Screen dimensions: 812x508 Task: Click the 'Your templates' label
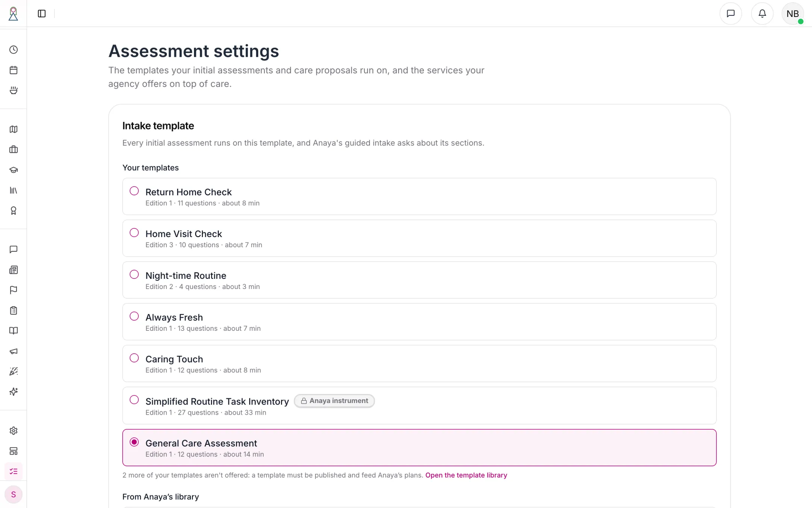pos(150,168)
